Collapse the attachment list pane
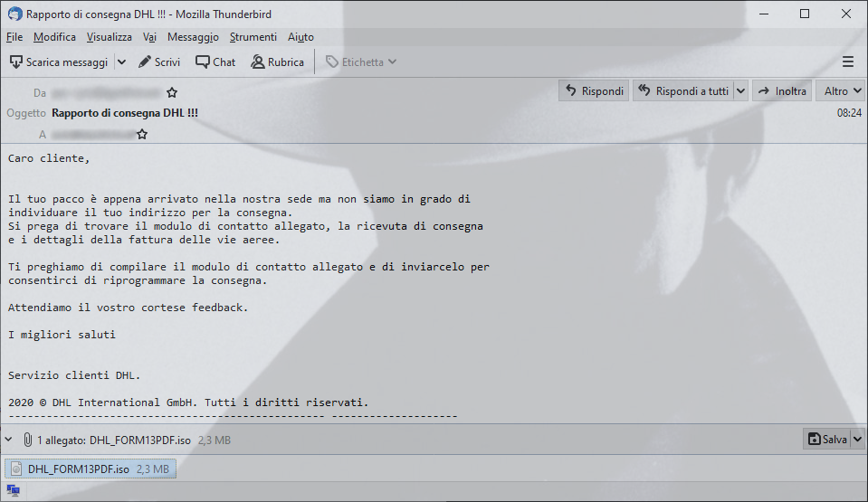Screen dimensions: 868x502 tap(9, 440)
